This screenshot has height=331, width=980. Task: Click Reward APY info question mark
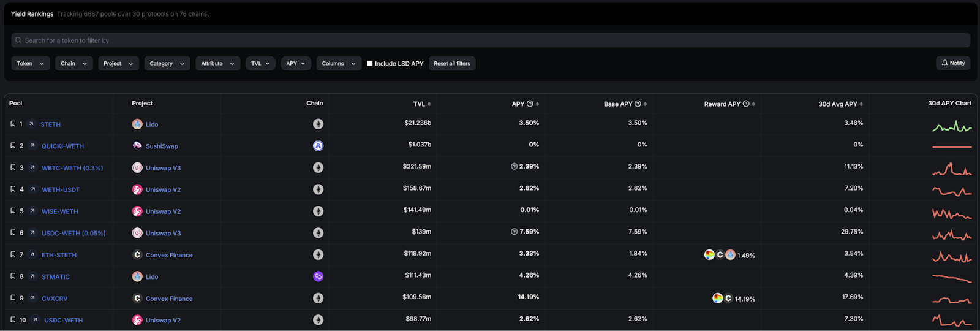(x=746, y=104)
